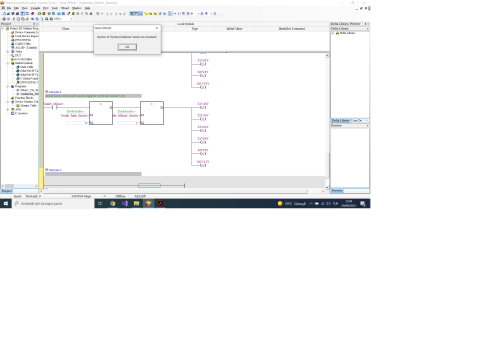Open the View menu
This screenshot has width=500, height=361.
[24, 8]
